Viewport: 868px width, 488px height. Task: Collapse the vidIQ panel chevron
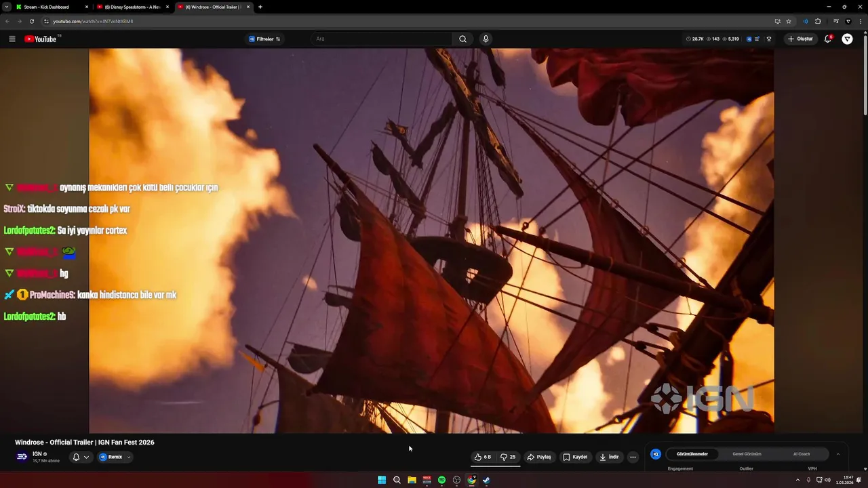pos(837,454)
